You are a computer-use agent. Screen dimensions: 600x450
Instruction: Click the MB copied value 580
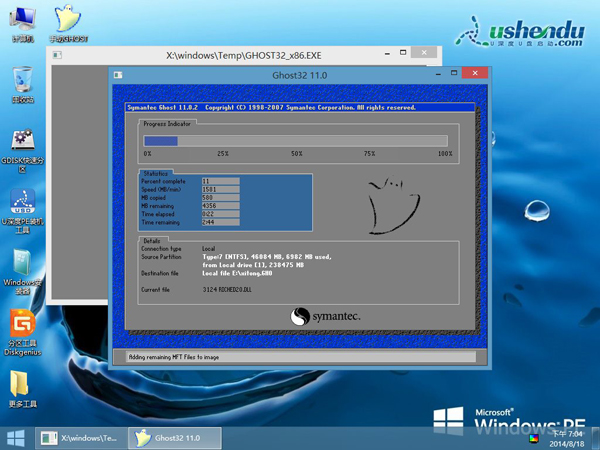pyautogui.click(x=221, y=198)
